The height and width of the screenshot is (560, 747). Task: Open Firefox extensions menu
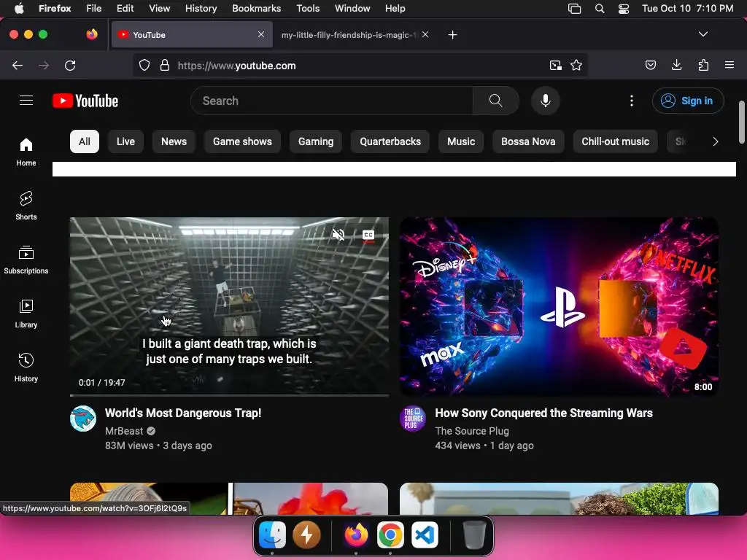(x=703, y=65)
